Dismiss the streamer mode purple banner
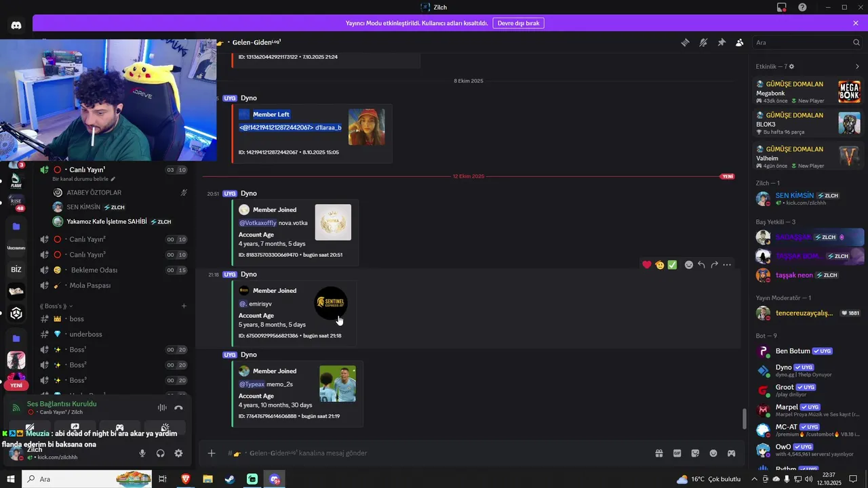The width and height of the screenshot is (868, 488). (x=856, y=23)
